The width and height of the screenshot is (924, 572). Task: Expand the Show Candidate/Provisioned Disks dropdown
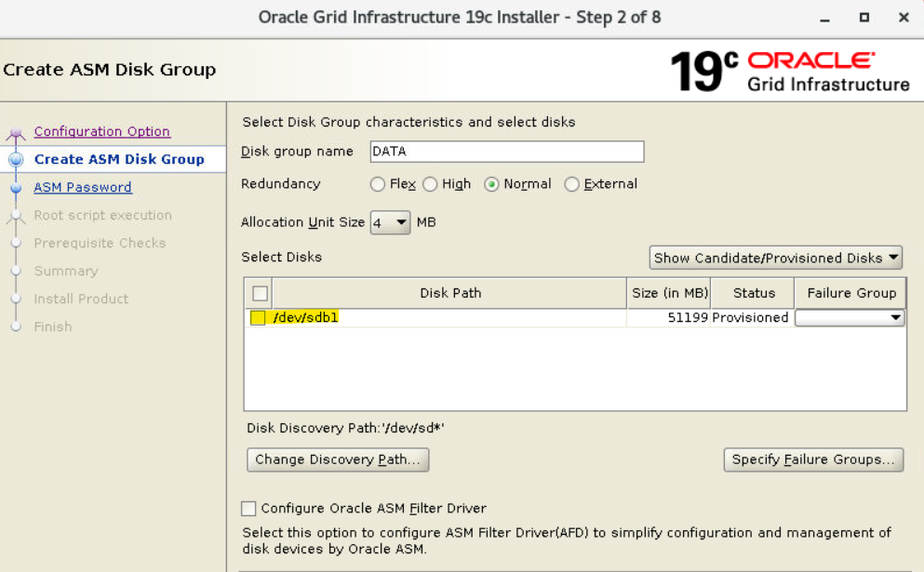[776, 258]
